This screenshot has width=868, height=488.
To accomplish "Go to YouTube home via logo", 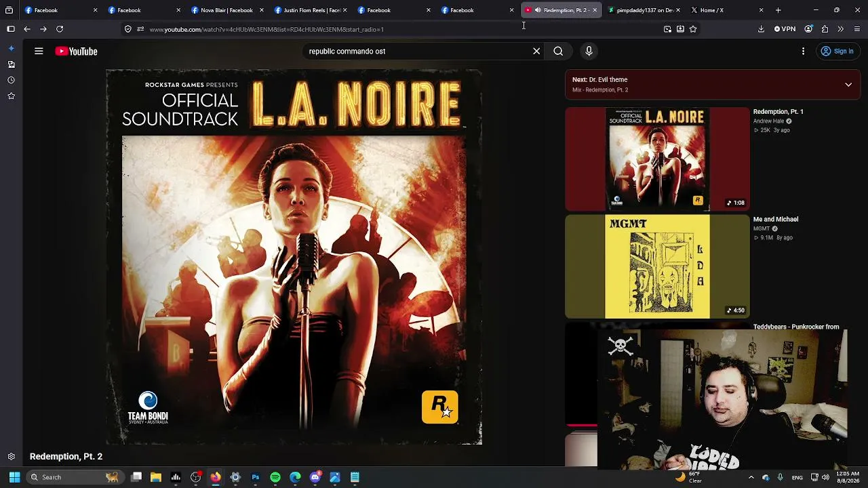I will point(76,52).
